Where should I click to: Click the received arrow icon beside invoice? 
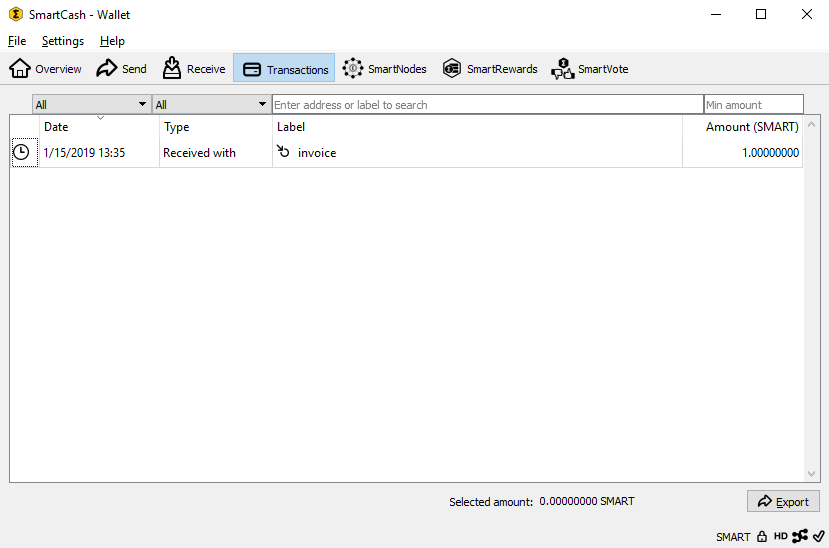283,152
